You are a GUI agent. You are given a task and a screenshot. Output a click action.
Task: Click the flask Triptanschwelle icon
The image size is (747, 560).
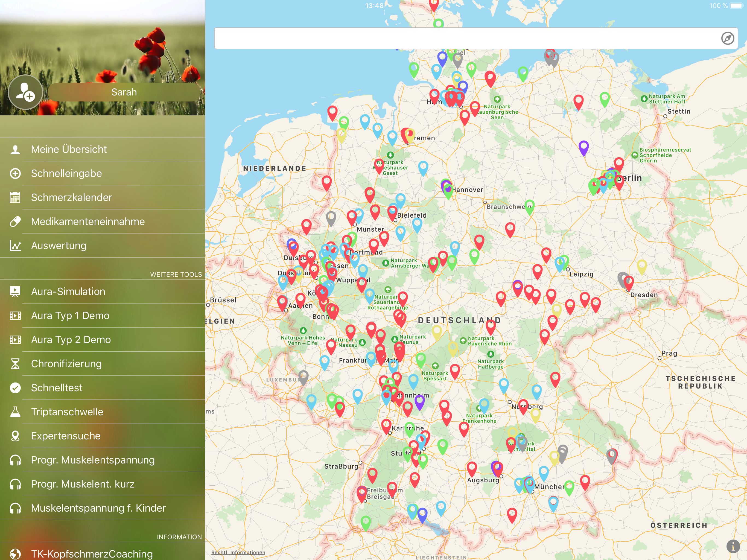tap(15, 412)
